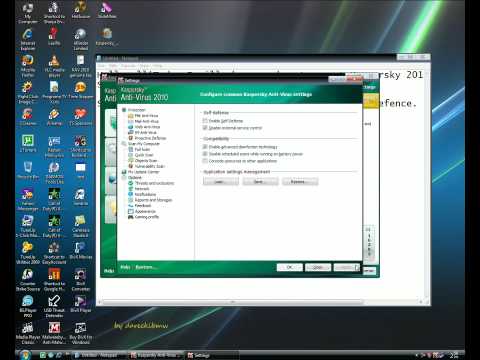This screenshot has width=480, height=360.
Task: Open the TuneUp Utilities 2009 desktop icon
Action: [x=28, y=253]
